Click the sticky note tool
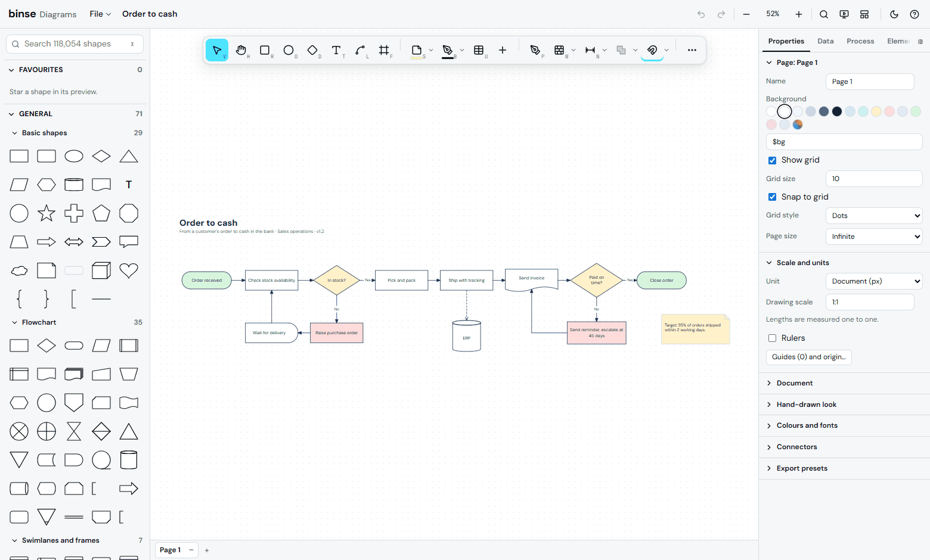Image resolution: width=930 pixels, height=560 pixels. coord(417,50)
